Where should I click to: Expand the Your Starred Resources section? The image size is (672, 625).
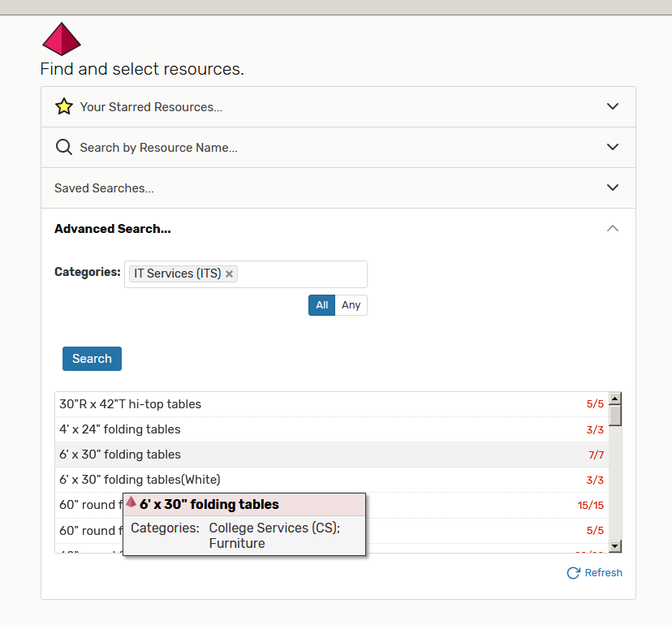[x=613, y=106]
